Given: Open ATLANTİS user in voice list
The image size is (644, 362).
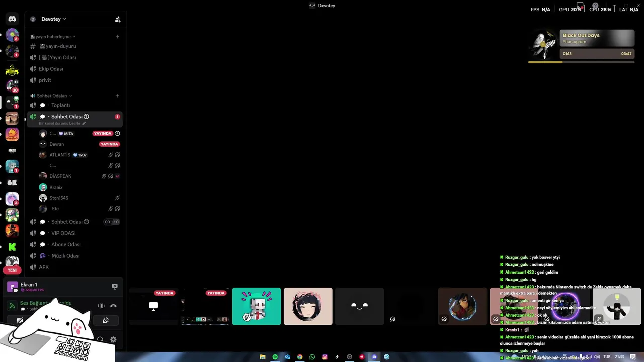Looking at the screenshot, I should (x=80, y=155).
